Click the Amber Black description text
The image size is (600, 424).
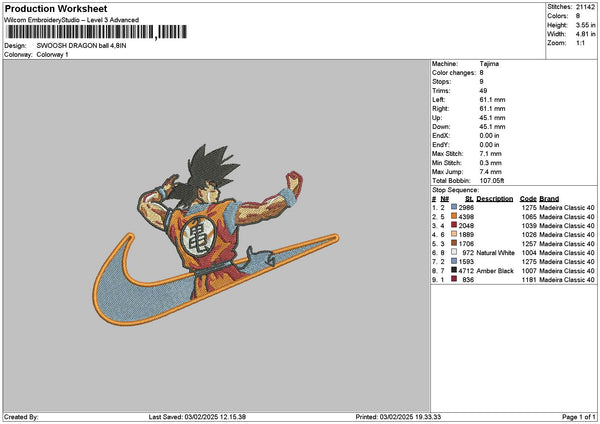495,271
